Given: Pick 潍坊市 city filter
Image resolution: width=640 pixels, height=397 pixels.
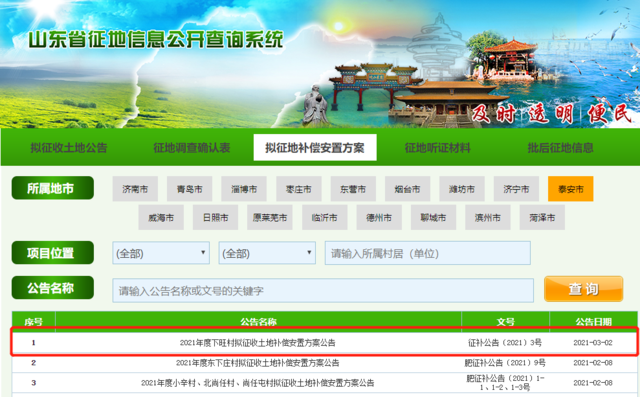Looking at the screenshot, I should (462, 189).
